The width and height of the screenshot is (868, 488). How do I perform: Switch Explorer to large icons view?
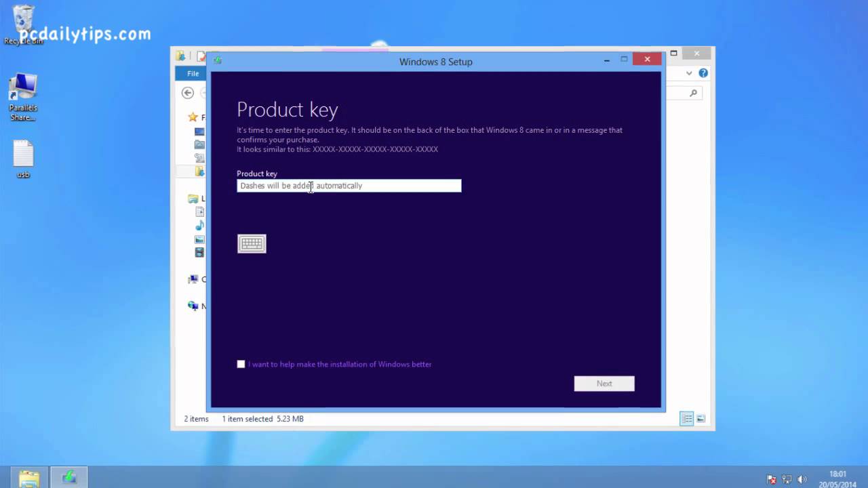point(701,419)
